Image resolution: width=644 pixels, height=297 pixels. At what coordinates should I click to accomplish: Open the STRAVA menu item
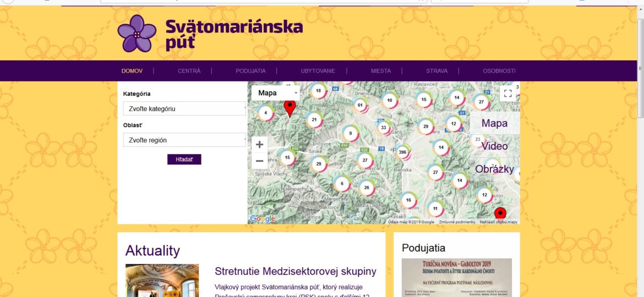[x=436, y=71]
